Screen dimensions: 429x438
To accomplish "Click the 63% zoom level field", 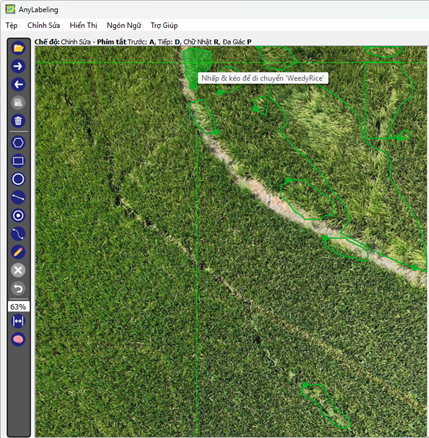I will click(x=18, y=307).
